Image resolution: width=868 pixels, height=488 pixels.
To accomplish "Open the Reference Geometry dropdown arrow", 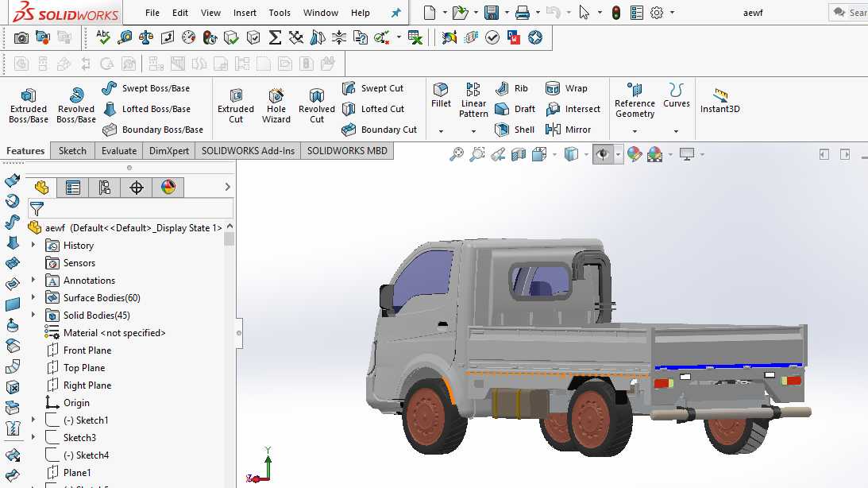I will click(x=635, y=131).
